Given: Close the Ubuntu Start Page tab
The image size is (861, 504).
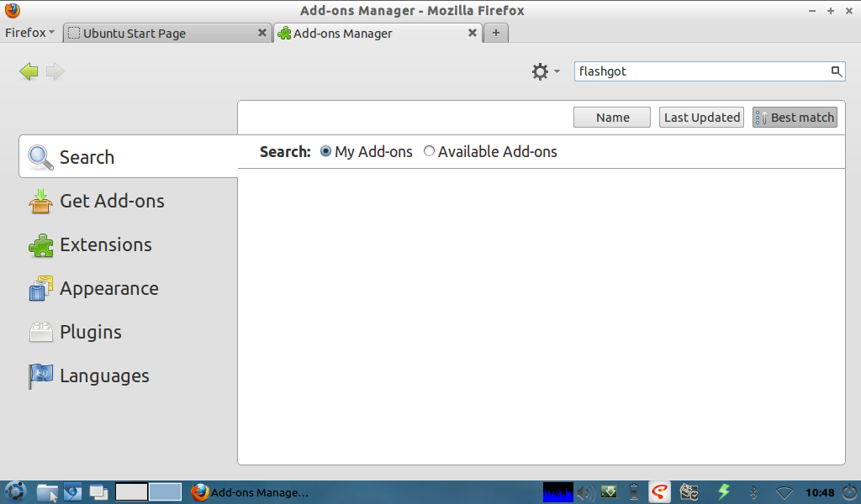Looking at the screenshot, I should tap(262, 33).
